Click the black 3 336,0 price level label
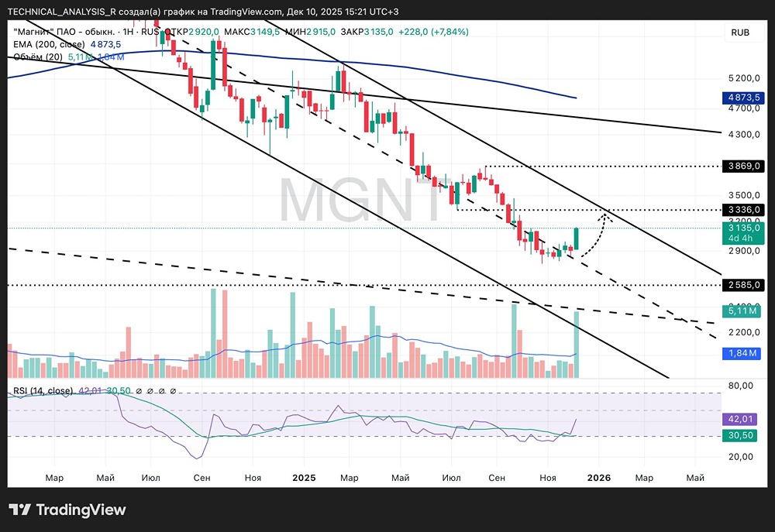 tap(743, 211)
